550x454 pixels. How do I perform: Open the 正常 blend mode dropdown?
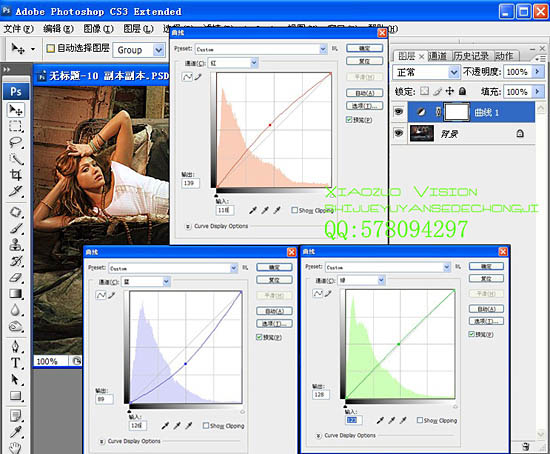425,72
